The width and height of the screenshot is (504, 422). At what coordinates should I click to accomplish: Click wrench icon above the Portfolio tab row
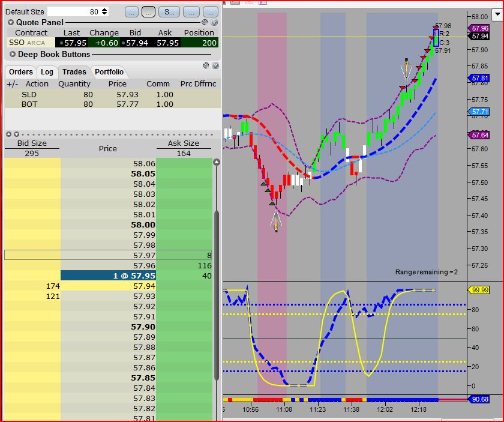click(x=206, y=65)
